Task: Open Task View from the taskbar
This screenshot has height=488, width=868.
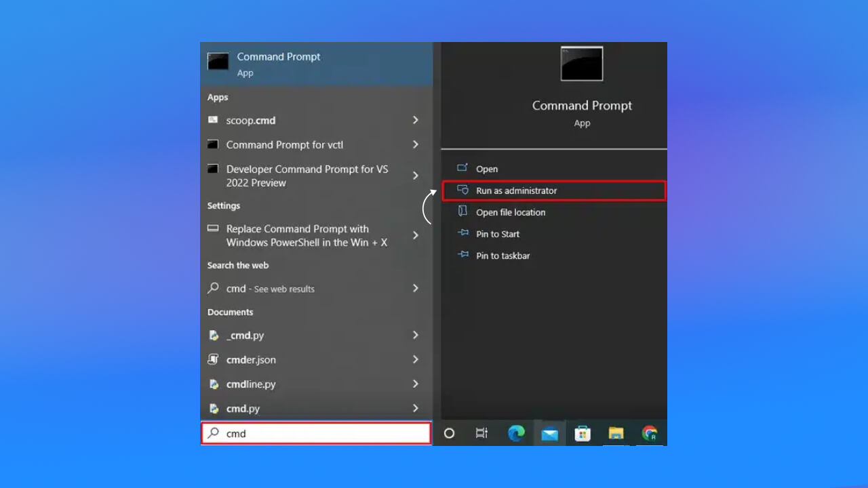Action: pyautogui.click(x=482, y=433)
